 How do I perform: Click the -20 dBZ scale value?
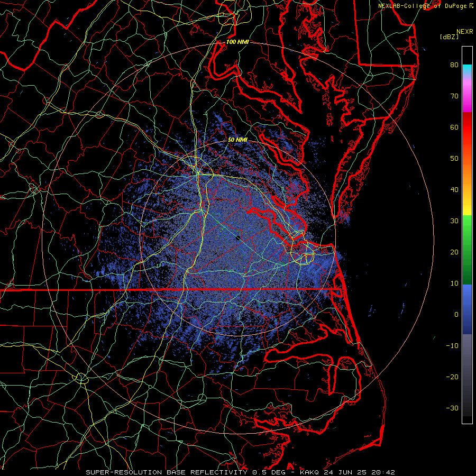click(x=452, y=377)
